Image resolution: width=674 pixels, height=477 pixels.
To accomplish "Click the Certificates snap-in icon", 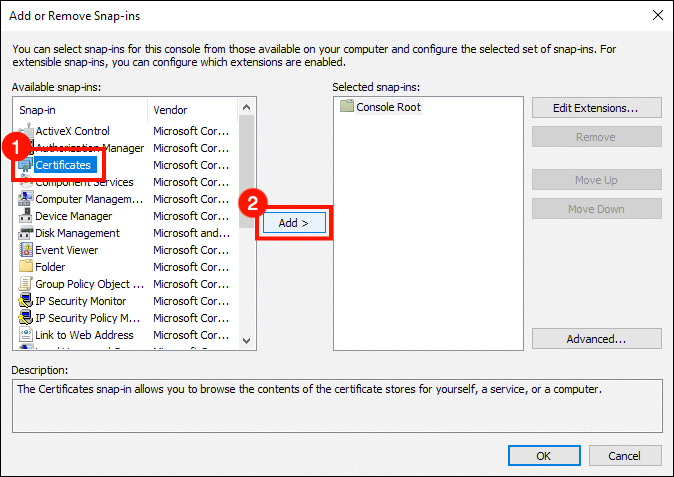I will pos(27,165).
